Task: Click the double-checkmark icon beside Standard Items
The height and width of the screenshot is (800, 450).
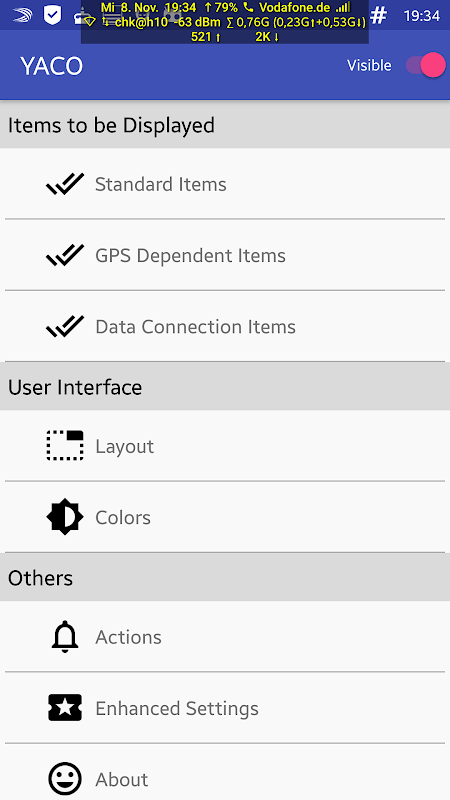Action: point(65,184)
